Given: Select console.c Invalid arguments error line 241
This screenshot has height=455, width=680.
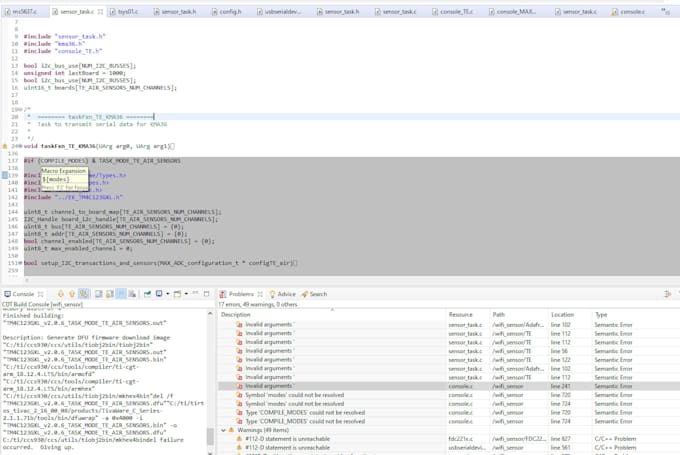Looking at the screenshot, I should [449, 386].
